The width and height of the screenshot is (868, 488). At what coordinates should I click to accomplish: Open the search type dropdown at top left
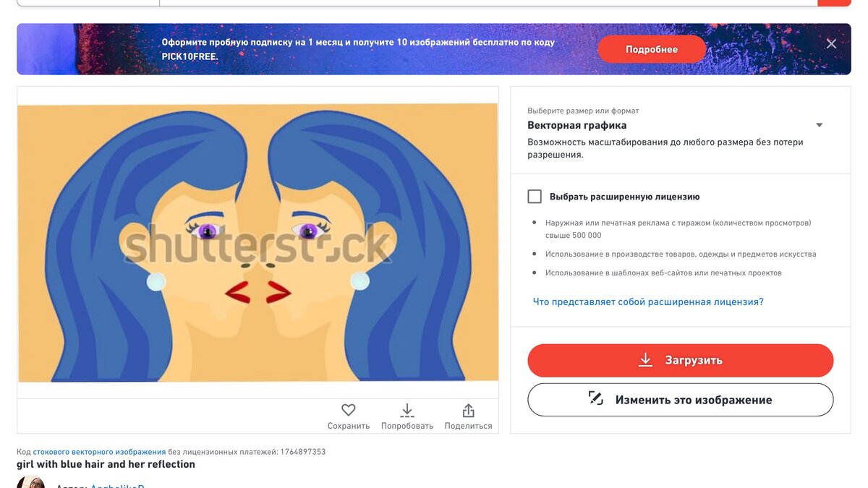88,3
